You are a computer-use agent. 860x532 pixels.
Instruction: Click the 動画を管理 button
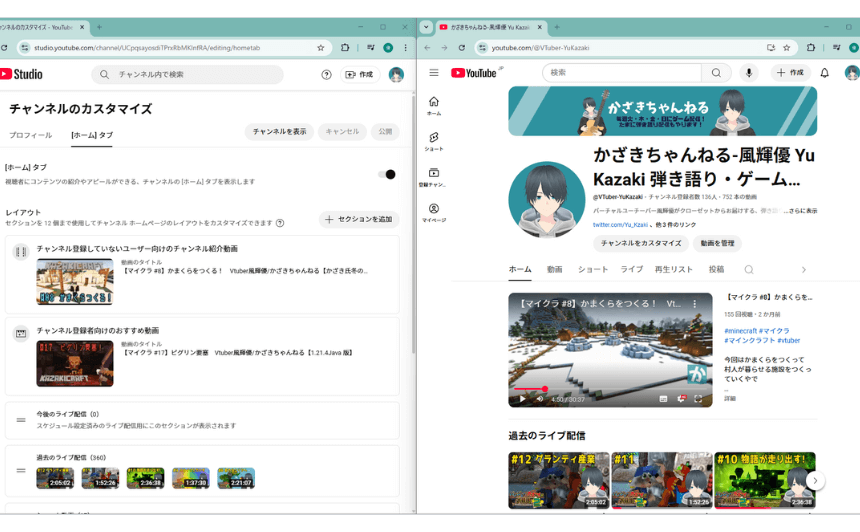point(717,243)
